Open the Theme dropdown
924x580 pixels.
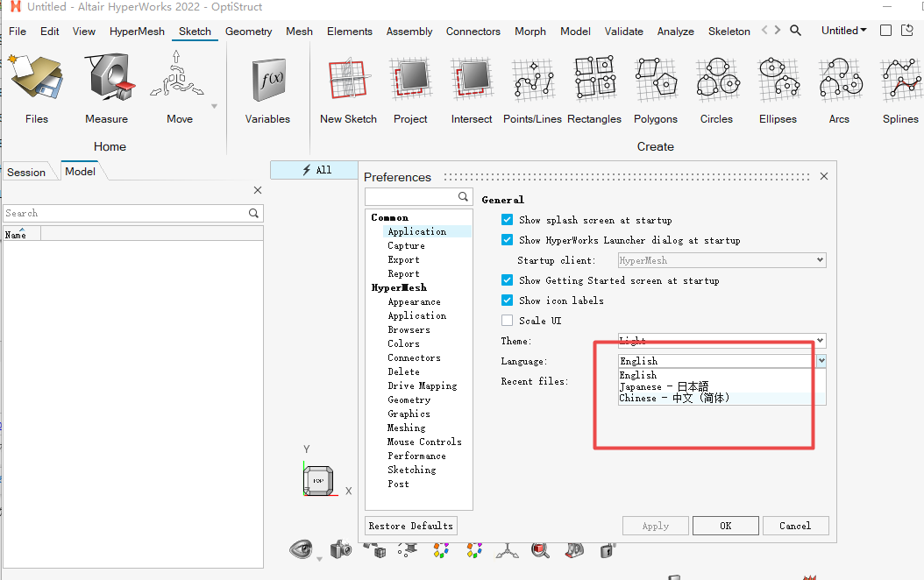tap(820, 341)
